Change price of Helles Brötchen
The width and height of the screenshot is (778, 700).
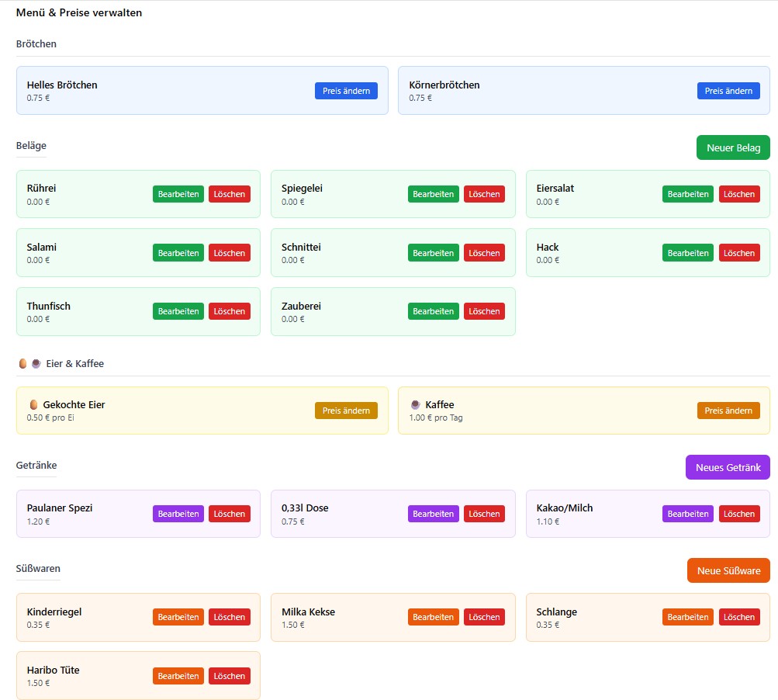[x=346, y=91]
